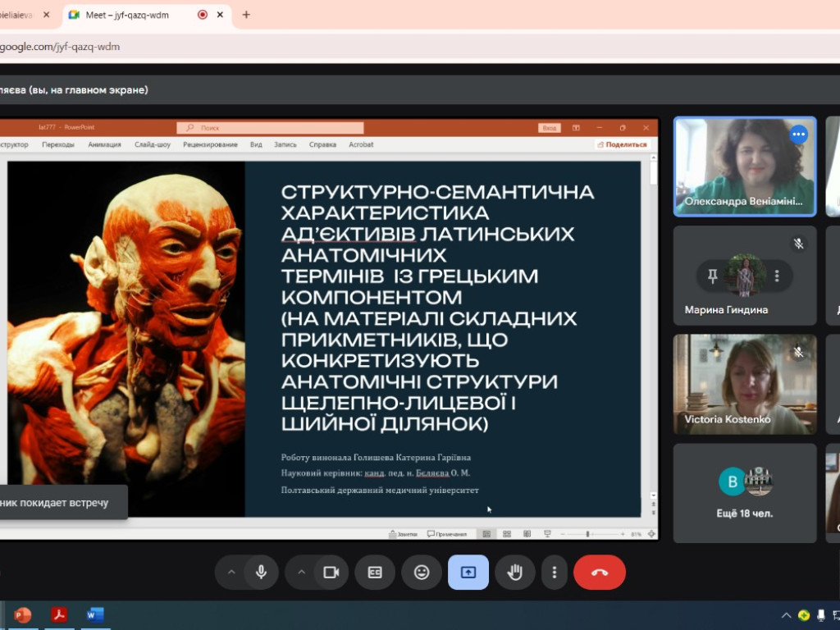Select Victoria Kostenko's video tile
This screenshot has width=840, height=630.
pos(745,384)
